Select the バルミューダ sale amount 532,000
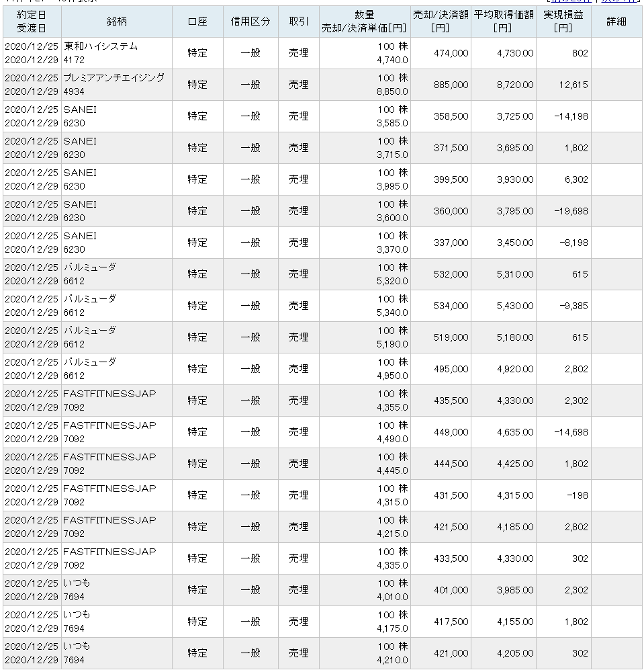Screen dimensions: 644x670 [x=451, y=274]
